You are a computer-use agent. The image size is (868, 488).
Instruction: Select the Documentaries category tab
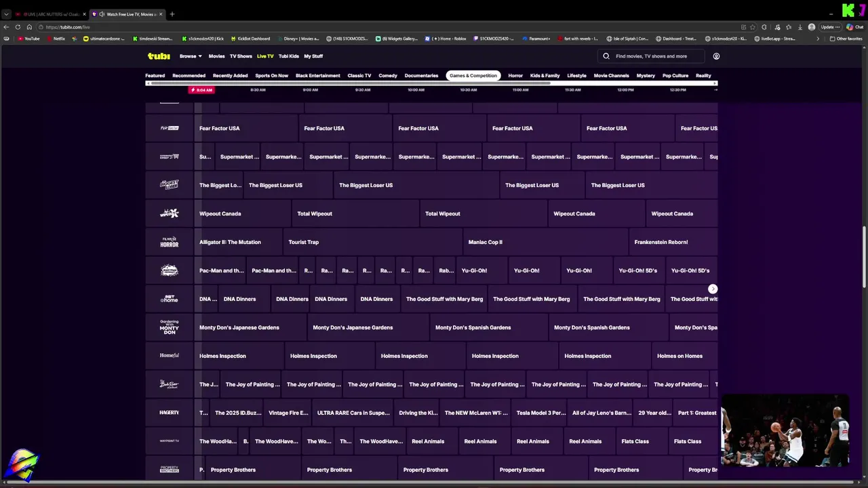[x=421, y=75]
